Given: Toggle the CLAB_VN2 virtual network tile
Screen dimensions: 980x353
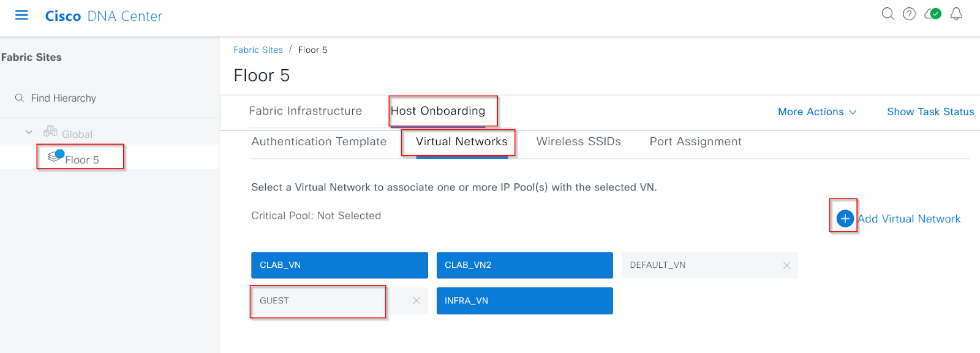Looking at the screenshot, I should pyautogui.click(x=525, y=265).
